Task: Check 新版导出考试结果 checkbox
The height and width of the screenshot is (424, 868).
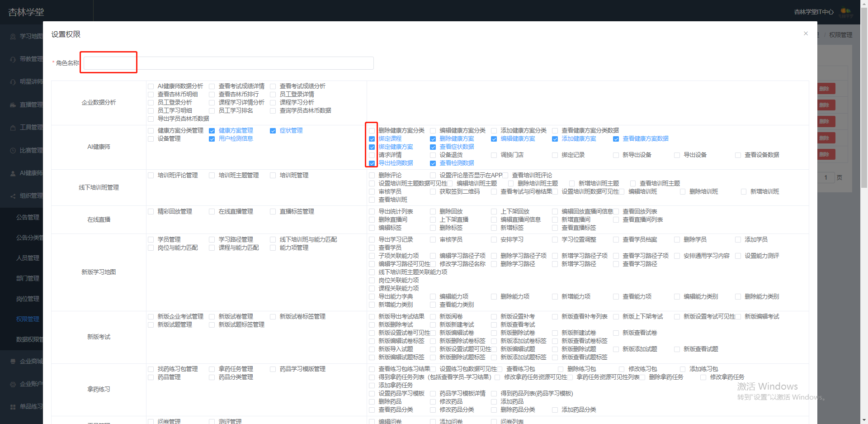Action: [372, 317]
